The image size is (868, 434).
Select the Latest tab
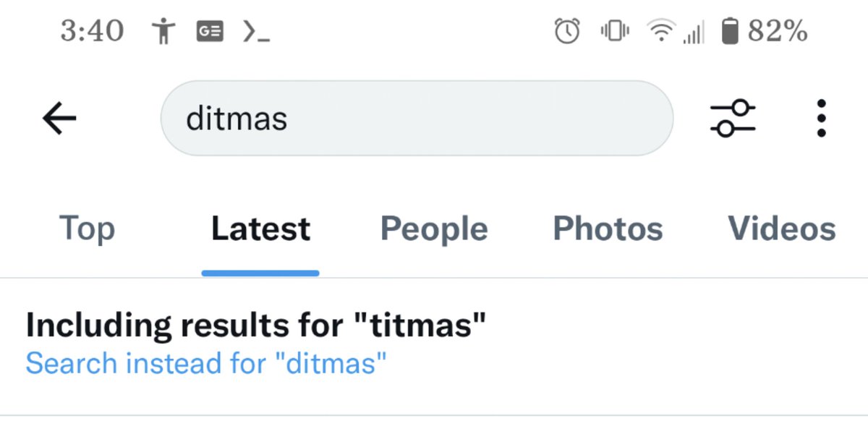coord(260,229)
